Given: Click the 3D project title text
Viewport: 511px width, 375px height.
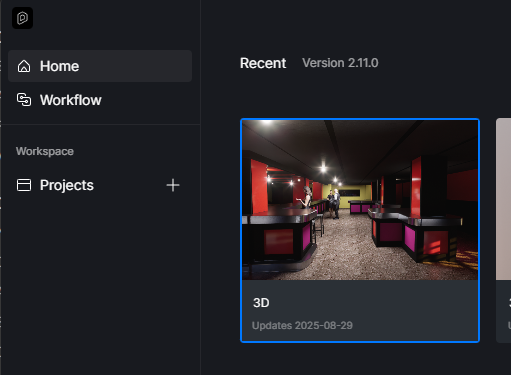Looking at the screenshot, I should point(261,303).
